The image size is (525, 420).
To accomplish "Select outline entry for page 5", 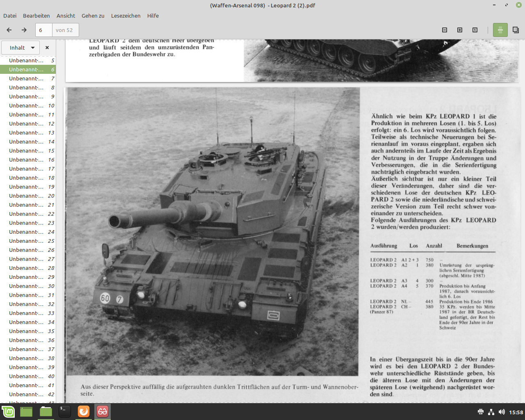I will [x=28, y=60].
